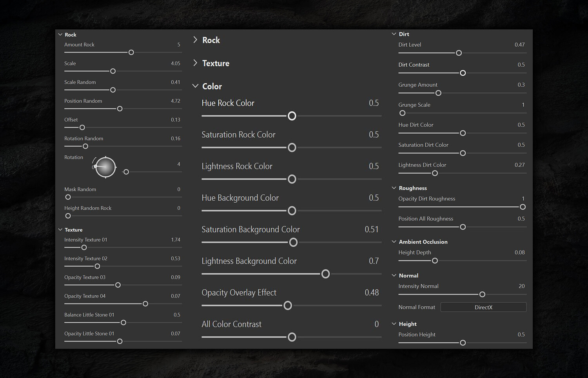This screenshot has width=588, height=378.
Task: Click the Opacity Overlay Effect value 0.48
Action: coord(372,293)
